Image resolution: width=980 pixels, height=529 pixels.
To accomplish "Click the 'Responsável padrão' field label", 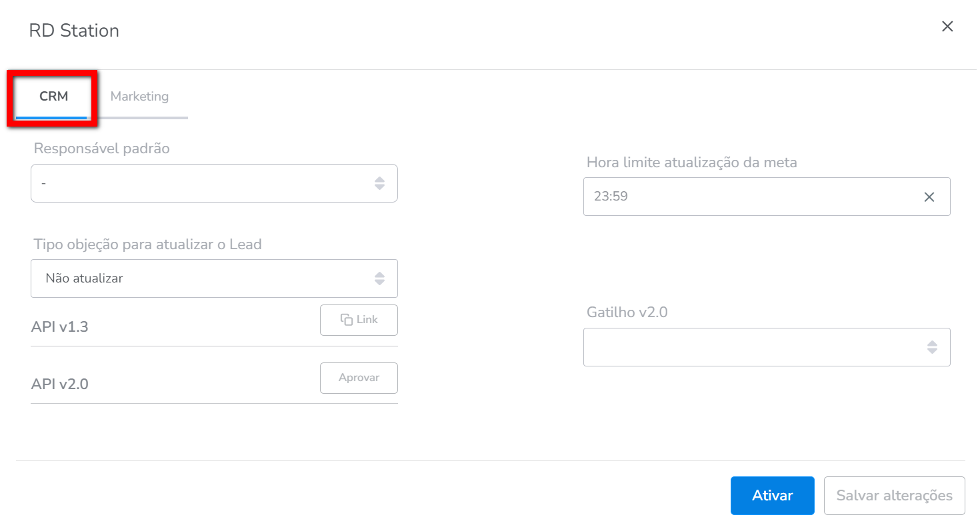I will 101,149.
